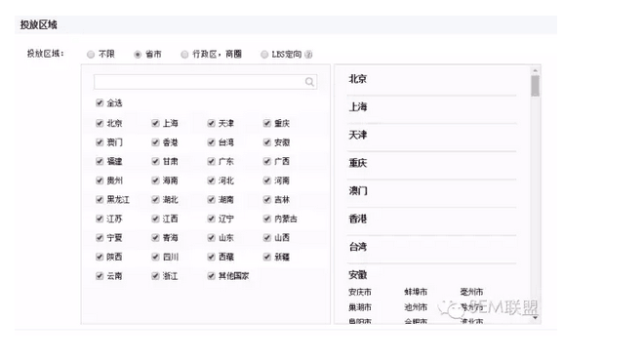Uncheck the 黑龙江 checkbox
Image resolution: width=644 pixels, height=361 pixels.
100,199
